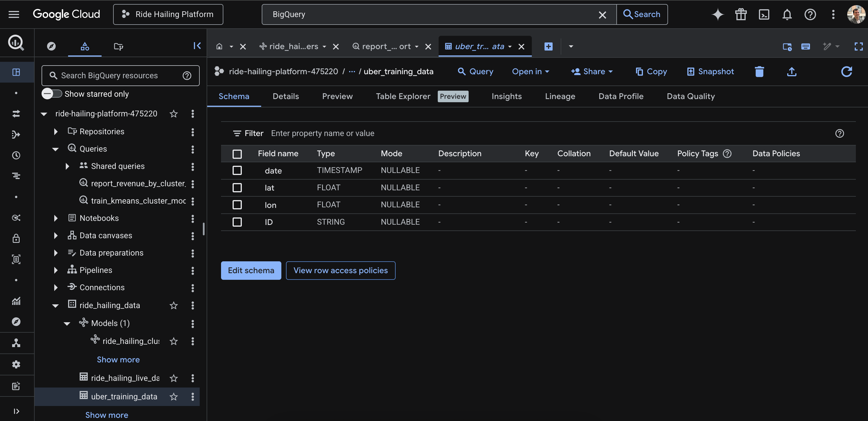Open Gemini sparkle icon in top bar
The width and height of the screenshot is (868, 421).
click(717, 14)
